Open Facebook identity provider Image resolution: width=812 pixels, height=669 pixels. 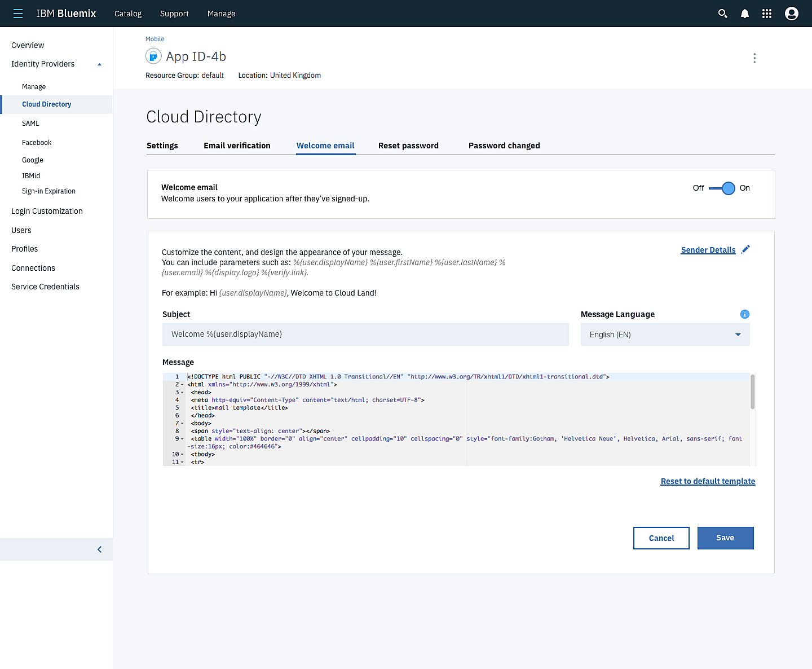pos(37,143)
